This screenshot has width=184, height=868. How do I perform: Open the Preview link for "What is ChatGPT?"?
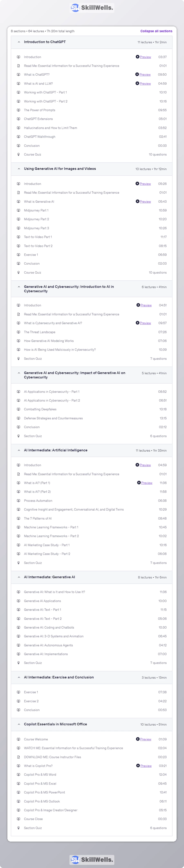coord(145,75)
